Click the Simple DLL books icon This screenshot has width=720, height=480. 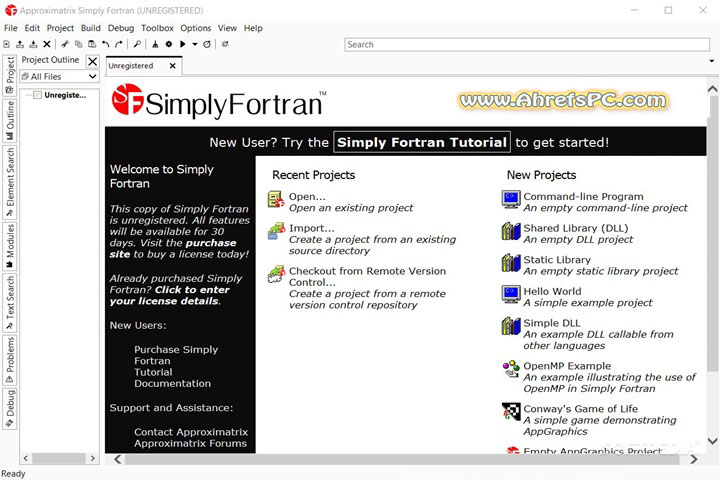coord(511,326)
